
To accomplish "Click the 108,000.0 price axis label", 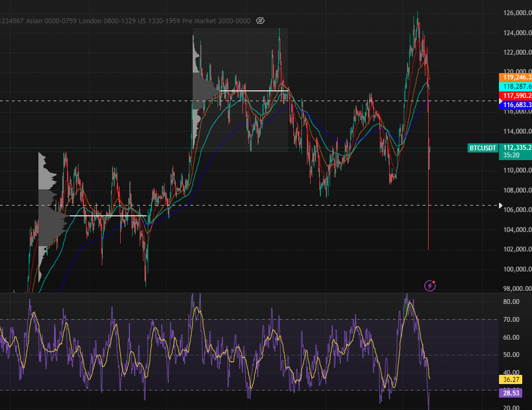I will coord(517,190).
